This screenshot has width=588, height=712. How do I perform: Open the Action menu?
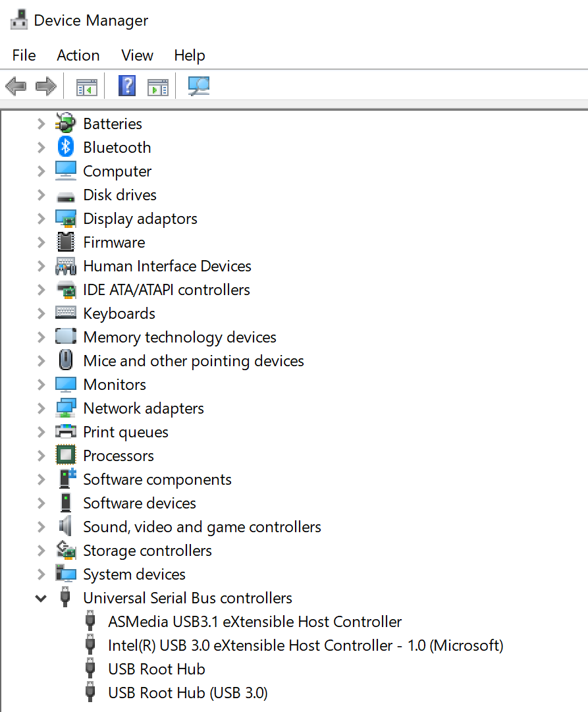[78, 55]
